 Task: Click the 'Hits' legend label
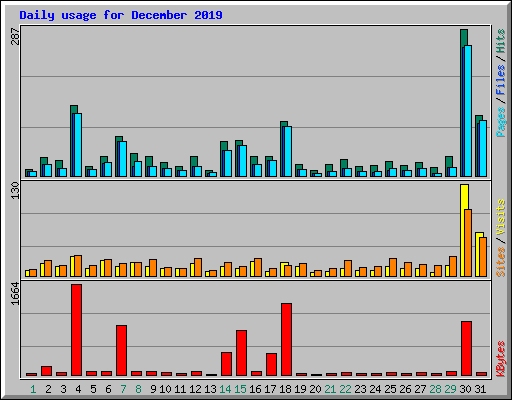(501, 41)
